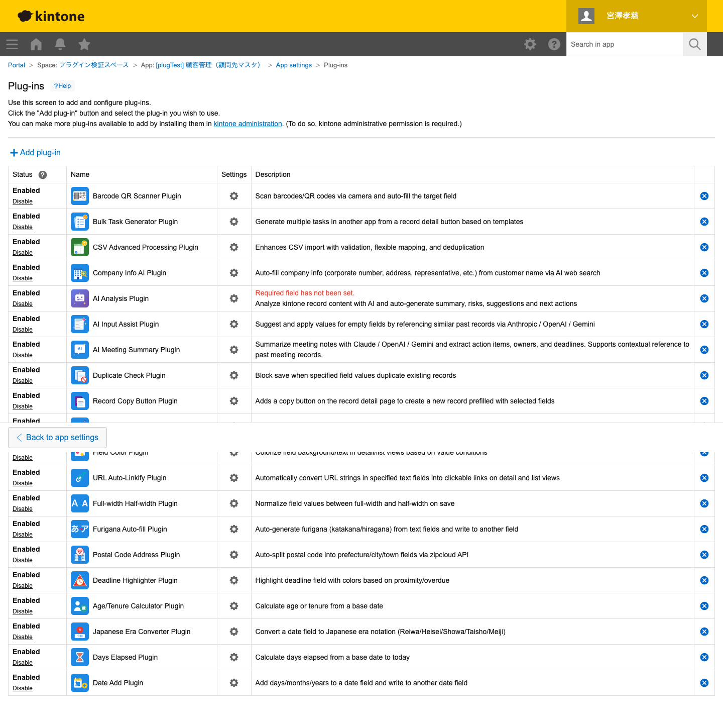The image size is (723, 728).
Task: Go to the Home portal icon
Action: [36, 44]
